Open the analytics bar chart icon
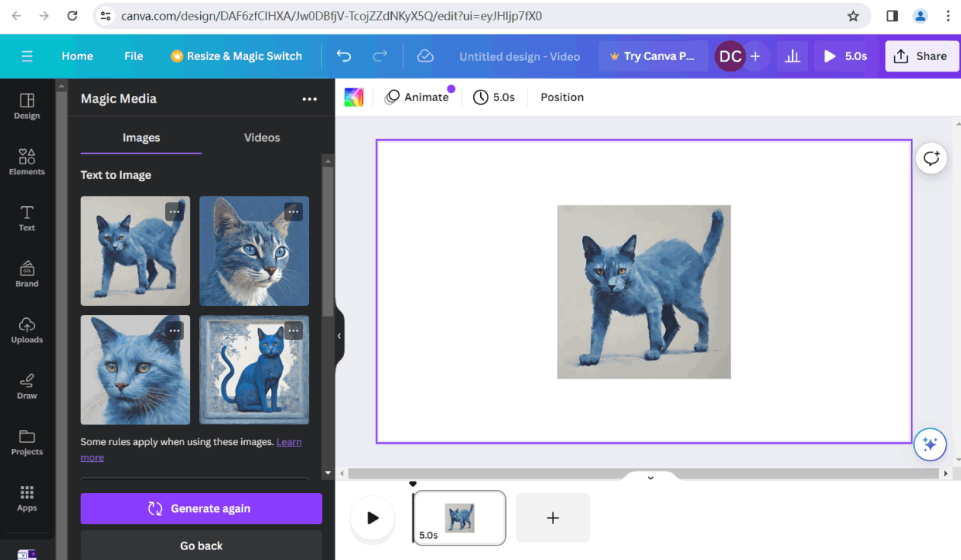 tap(792, 56)
